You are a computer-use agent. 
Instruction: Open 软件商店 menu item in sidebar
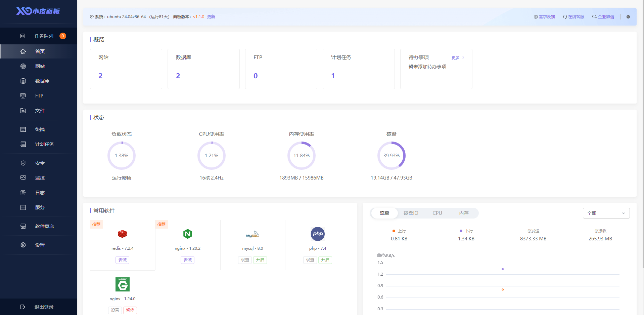point(39,226)
